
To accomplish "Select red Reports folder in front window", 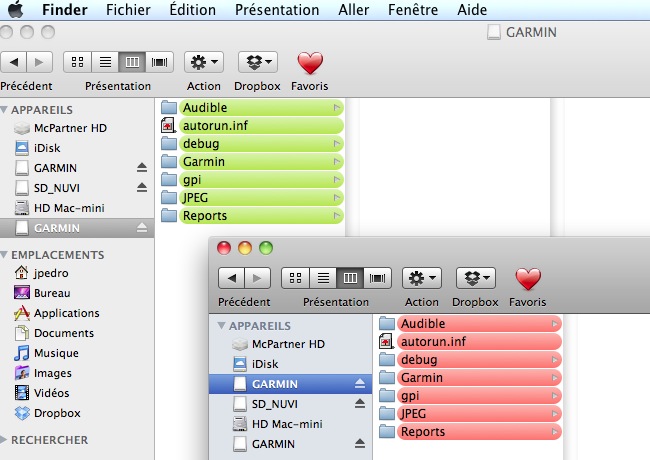I will pos(470,432).
